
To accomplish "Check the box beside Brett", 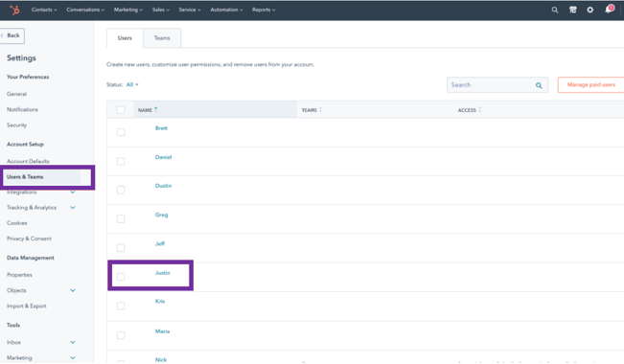I will pyautogui.click(x=121, y=132).
